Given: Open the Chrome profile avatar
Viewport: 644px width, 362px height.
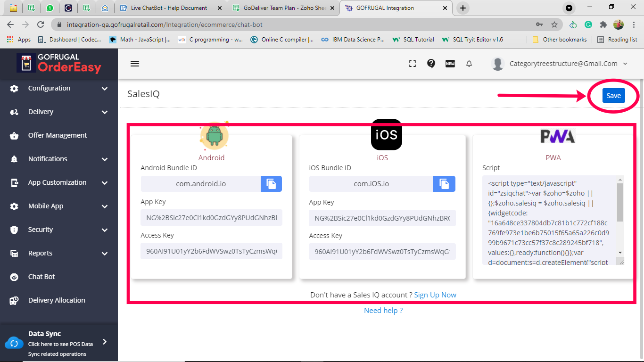Looking at the screenshot, I should coord(619,25).
